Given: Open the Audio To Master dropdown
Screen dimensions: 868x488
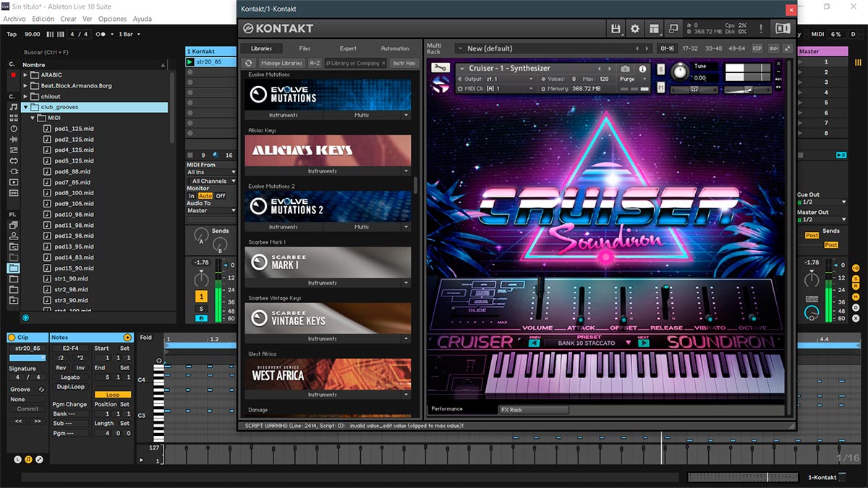Looking at the screenshot, I should (211, 210).
